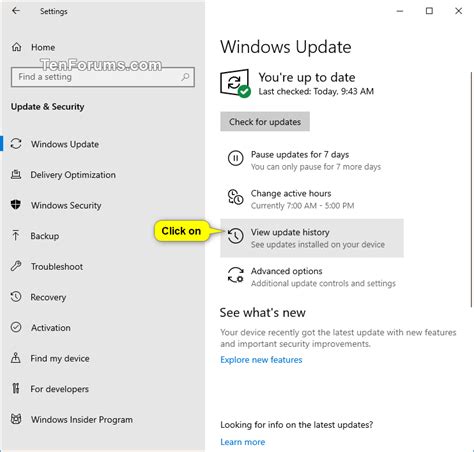Open Troubleshoot settings
The width and height of the screenshot is (474, 452).
coord(57,267)
